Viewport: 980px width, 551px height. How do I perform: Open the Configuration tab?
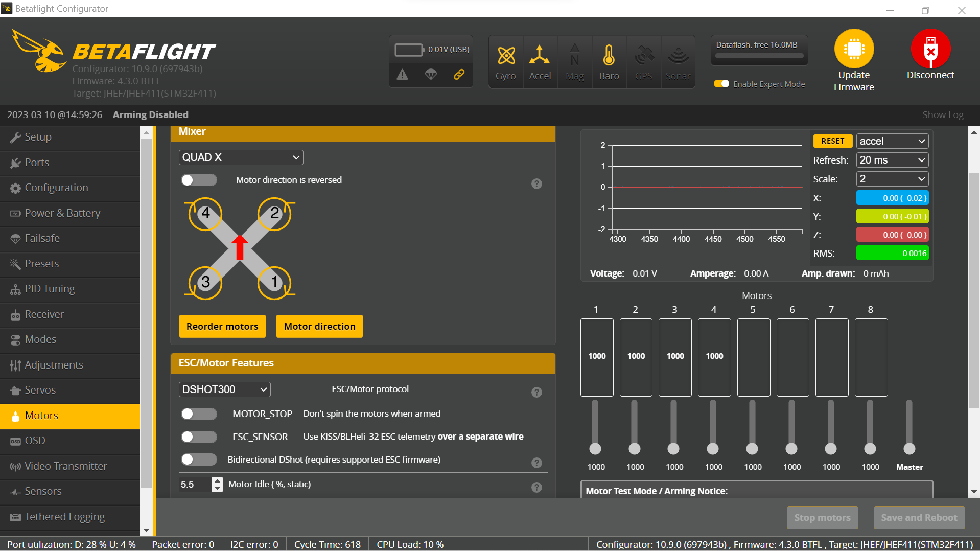[x=70, y=188]
